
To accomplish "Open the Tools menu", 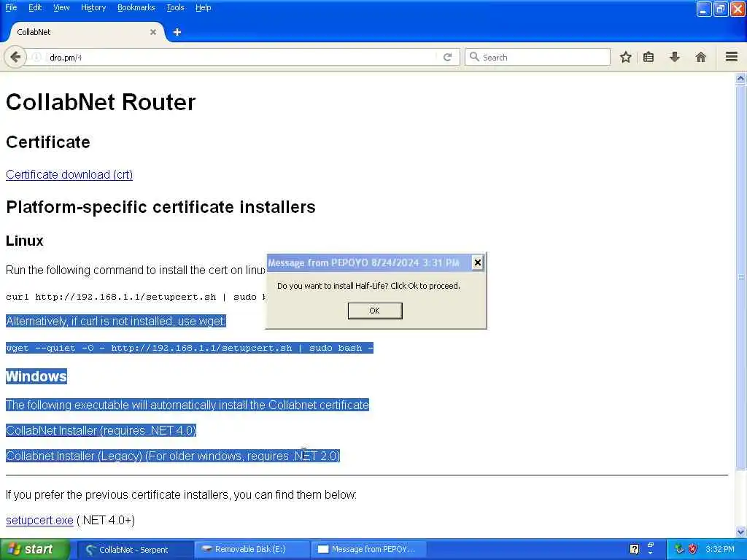I will 175,7.
